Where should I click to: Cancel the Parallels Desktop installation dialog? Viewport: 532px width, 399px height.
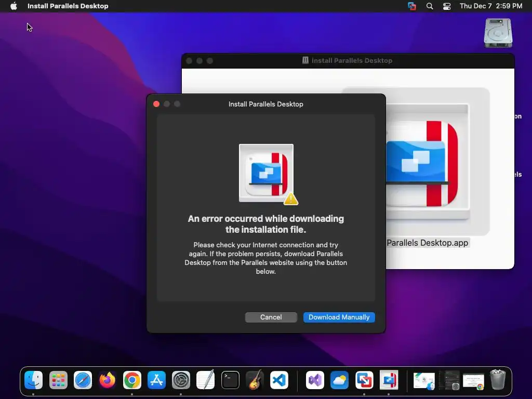(271, 317)
